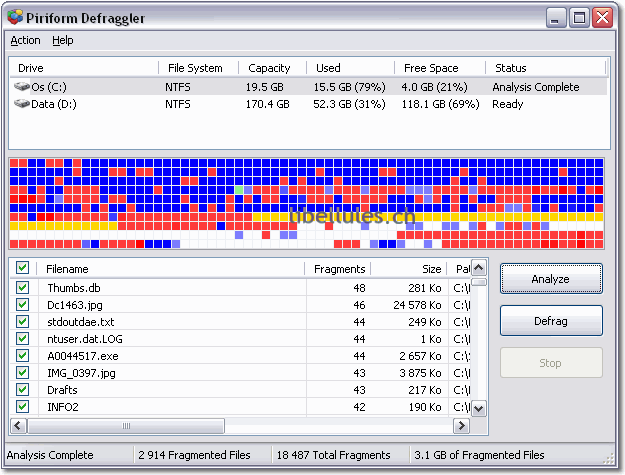Select the Thumbs.db filename
Viewport: 625px width, 475px height.
click(x=74, y=288)
